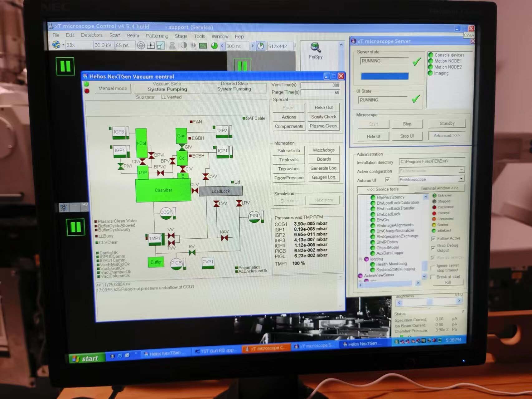This screenshot has height=399, width=532.
Task: Click the TMP1 pump symbol in diagram
Action: [155, 239]
